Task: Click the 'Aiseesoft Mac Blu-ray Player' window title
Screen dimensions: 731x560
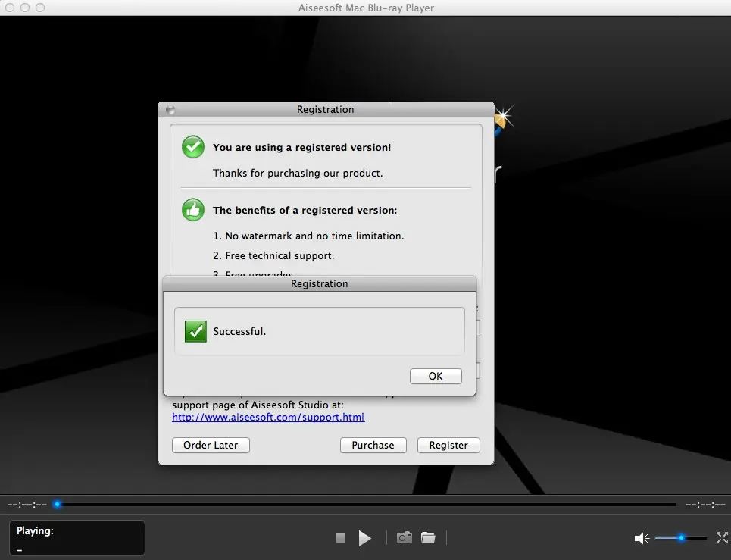Action: [366, 8]
